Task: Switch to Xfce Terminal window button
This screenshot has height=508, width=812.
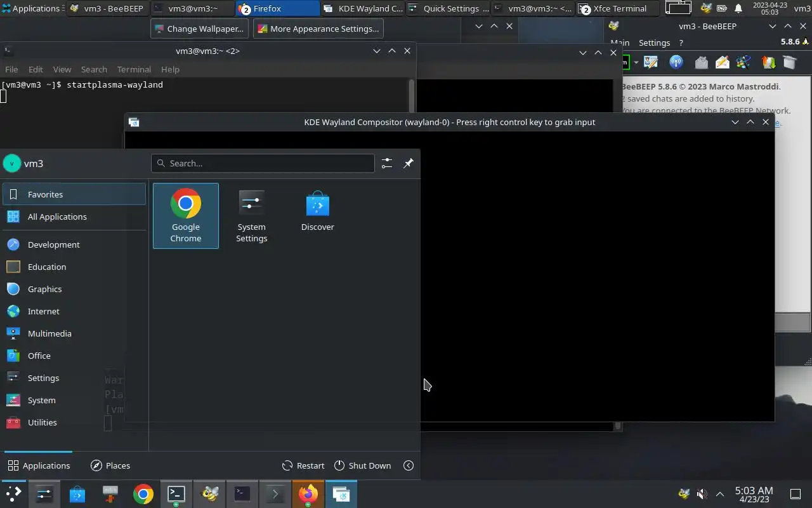Action: tap(618, 8)
